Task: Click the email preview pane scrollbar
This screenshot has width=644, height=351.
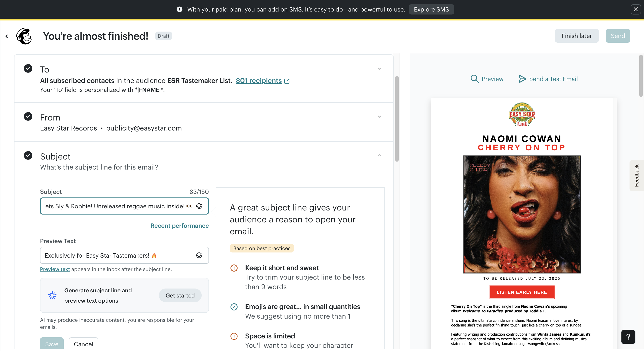Action: (641, 76)
